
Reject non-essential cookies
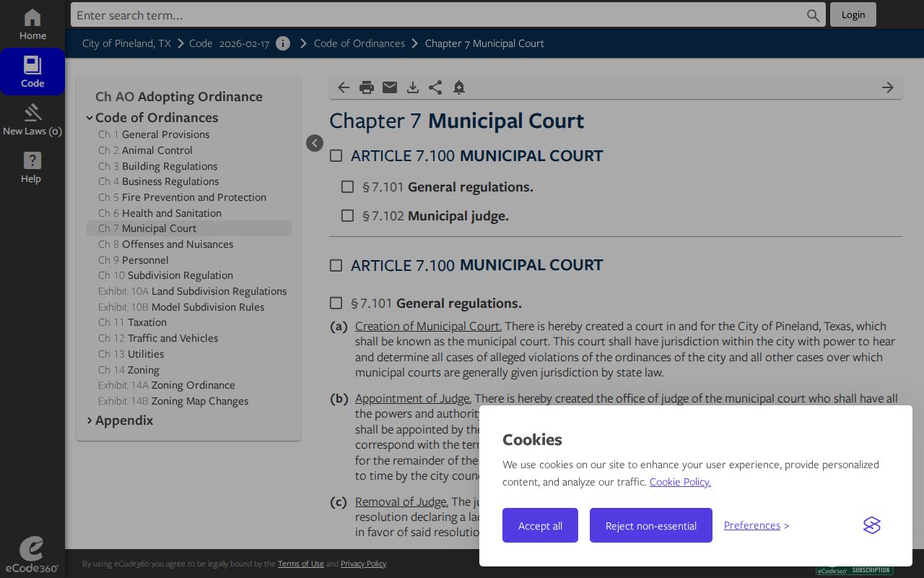(x=651, y=525)
